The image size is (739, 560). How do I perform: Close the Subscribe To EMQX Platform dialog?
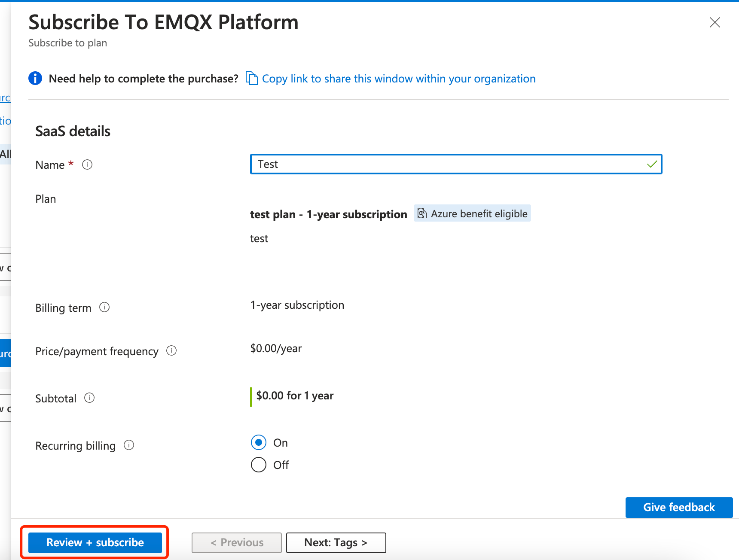[715, 22]
